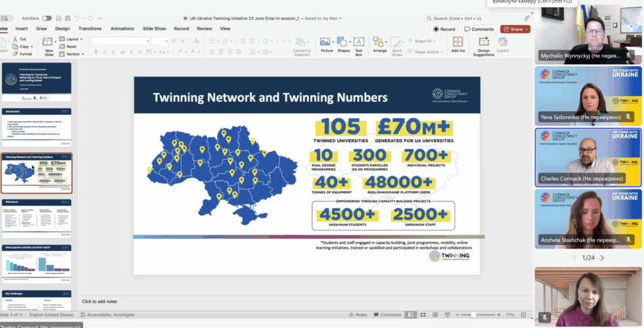Open the font size combo box

pos(160,41)
